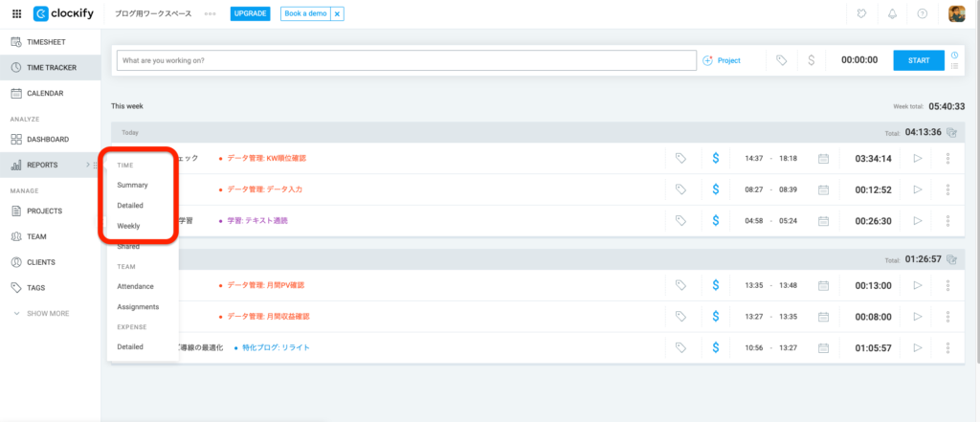Screen dimensions: 980x422
Task: Toggle billable on the 03:34:14 entry
Action: pyautogui.click(x=715, y=159)
